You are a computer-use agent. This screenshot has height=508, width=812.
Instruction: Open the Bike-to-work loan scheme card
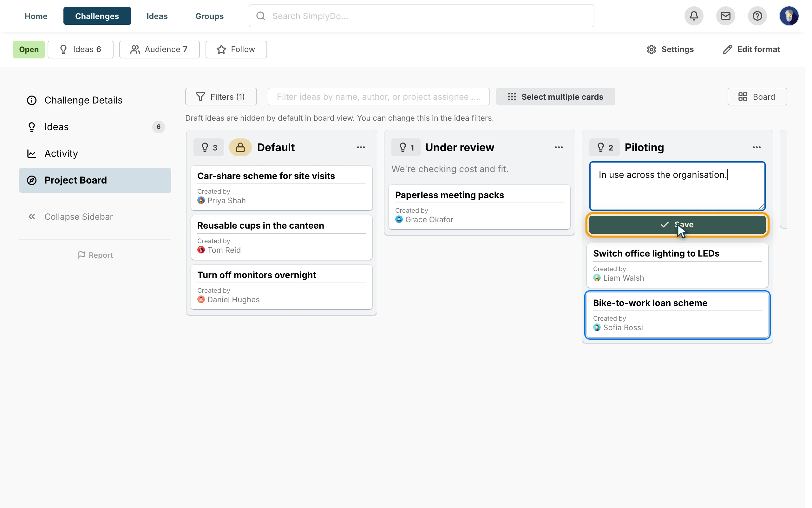click(x=677, y=315)
